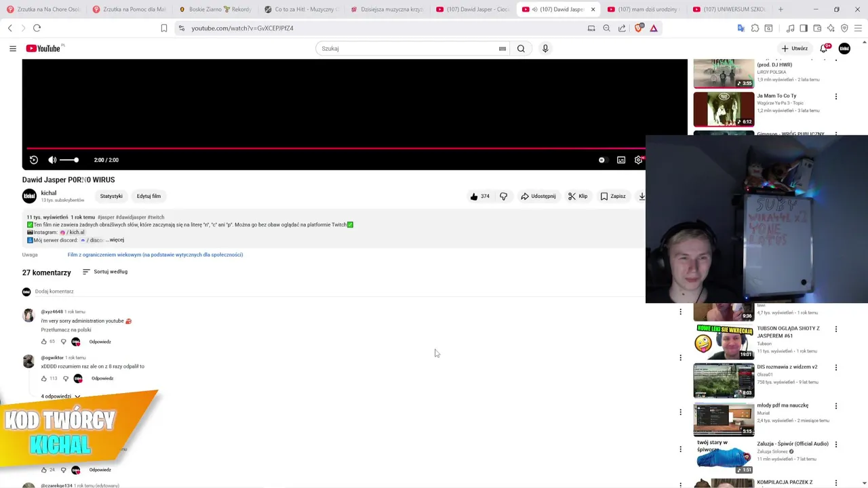
Task: Switch to Co to za Hit! tab
Action: tap(301, 9)
